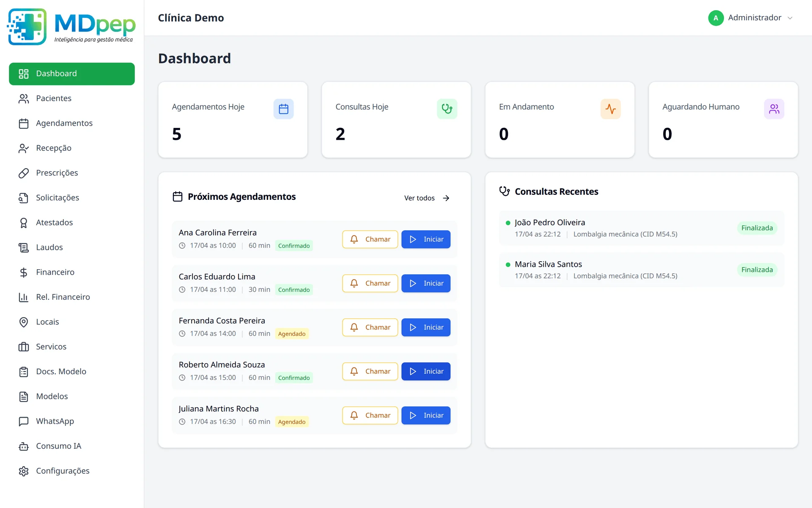Click Chamar for Carlos Eduardo Lima

[x=370, y=283]
